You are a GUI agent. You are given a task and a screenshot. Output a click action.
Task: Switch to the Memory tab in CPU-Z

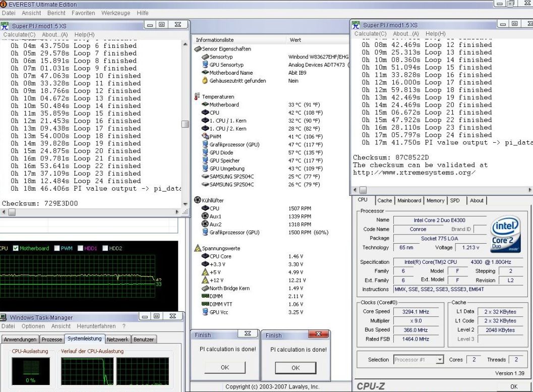(435, 200)
